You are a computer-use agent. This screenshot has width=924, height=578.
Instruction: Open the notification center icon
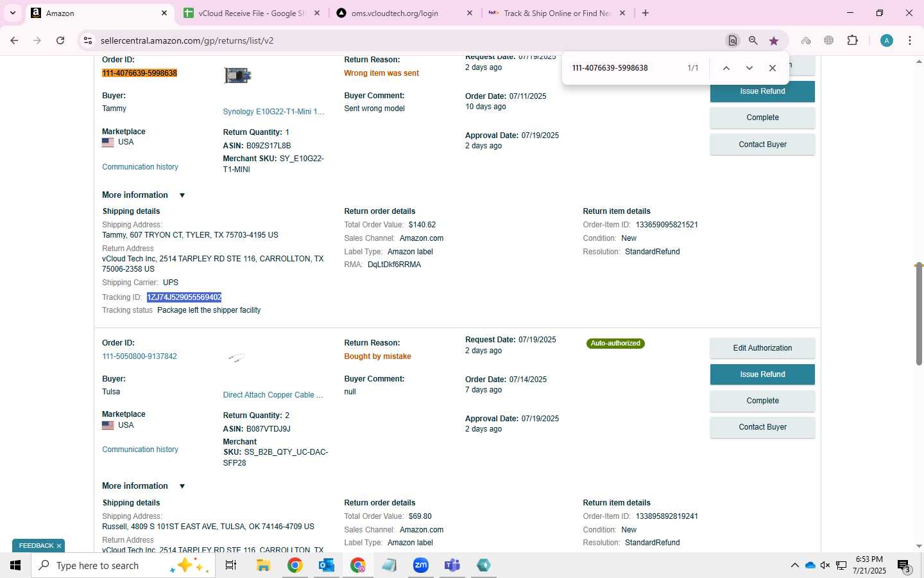click(904, 566)
